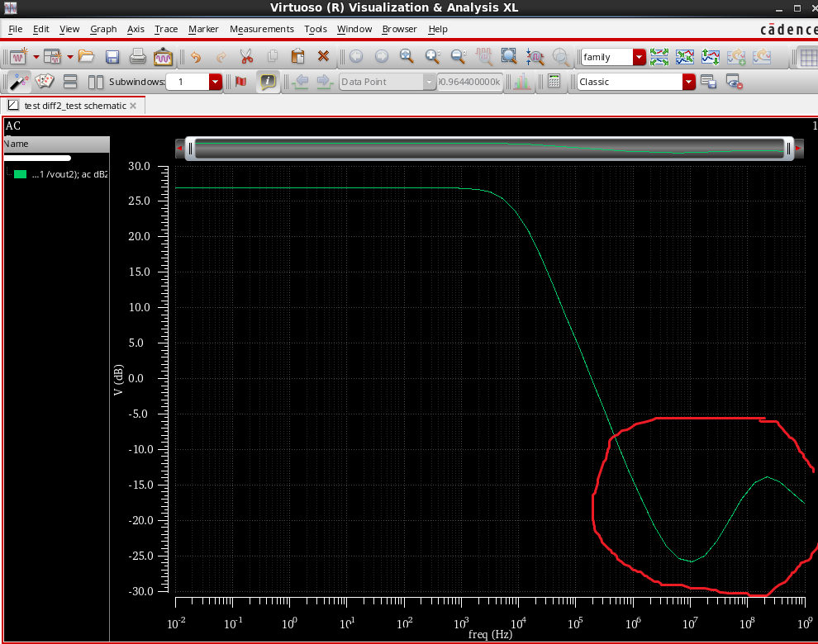This screenshot has width=818, height=644.
Task: Click the Save icon in toolbar
Action: pos(112,57)
